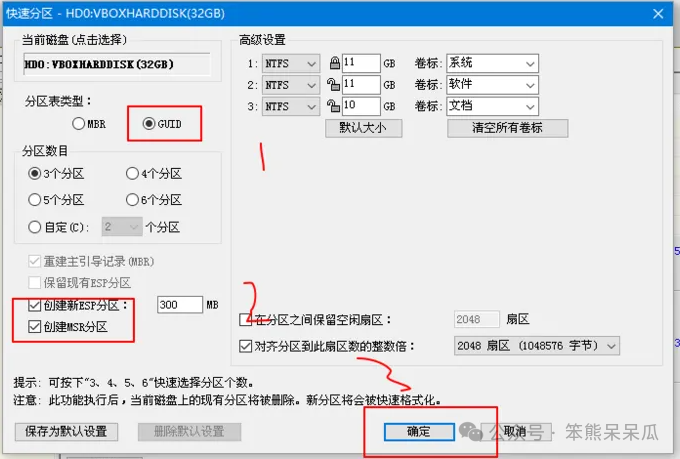
Task: Click the disabled 重建主引导记录(MBR) checkbox
Action: (35, 262)
